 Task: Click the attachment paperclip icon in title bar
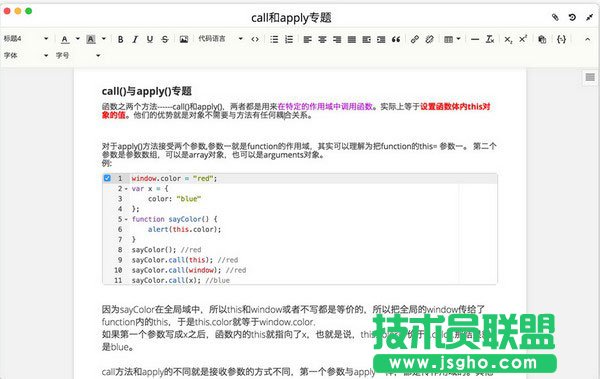pyautogui.click(x=555, y=17)
